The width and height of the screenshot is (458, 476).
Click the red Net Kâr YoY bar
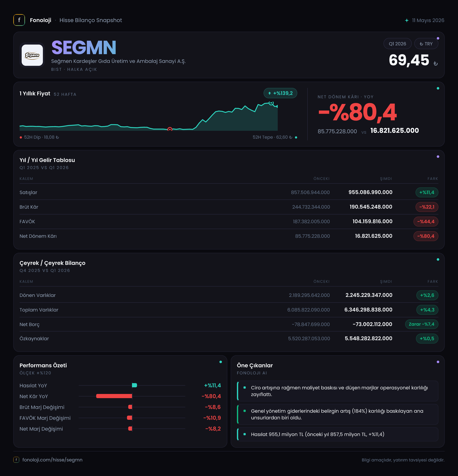(114, 396)
